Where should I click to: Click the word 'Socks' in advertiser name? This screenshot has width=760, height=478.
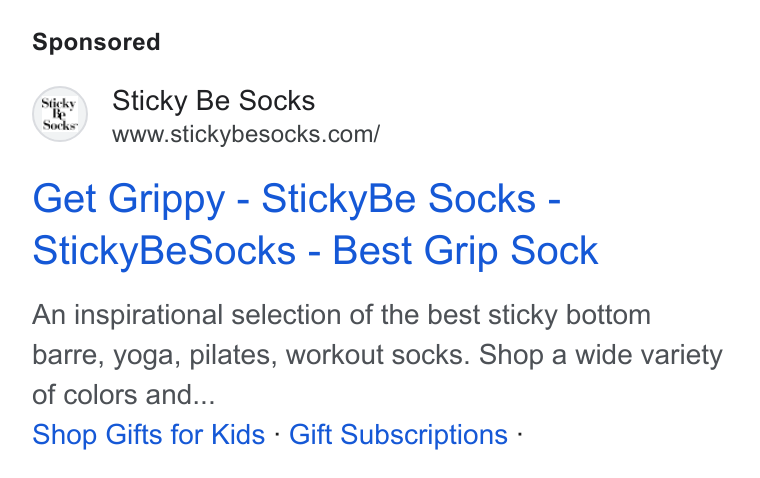point(277,101)
